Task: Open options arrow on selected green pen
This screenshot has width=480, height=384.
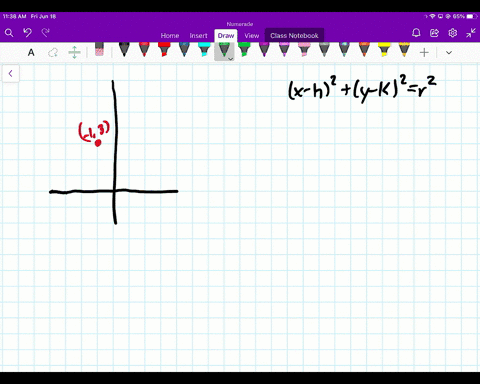Action: (230, 59)
